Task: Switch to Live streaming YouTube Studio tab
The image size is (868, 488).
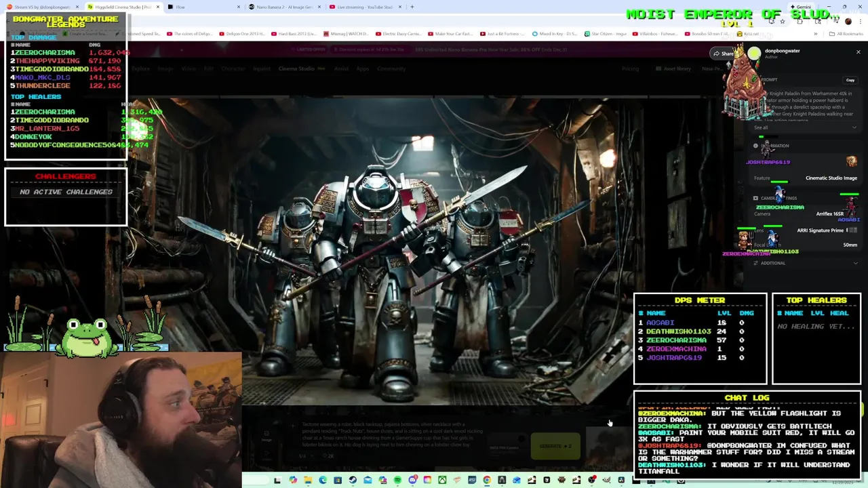Action: click(364, 7)
